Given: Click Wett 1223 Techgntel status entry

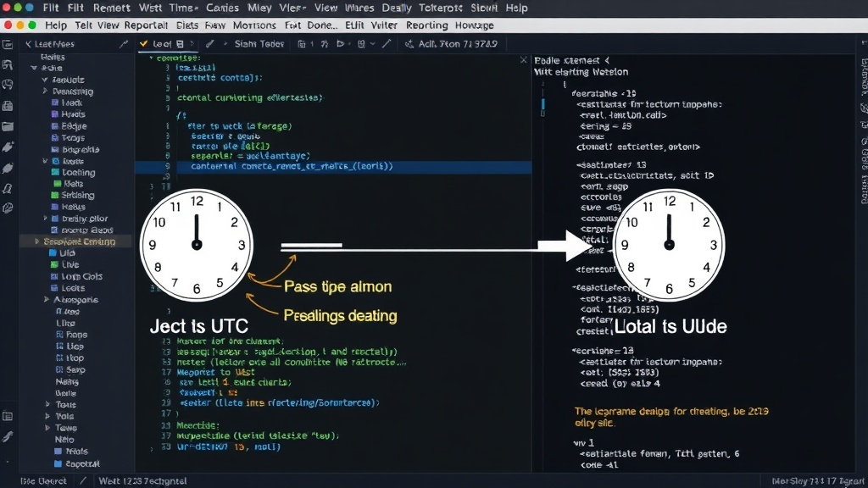Looking at the screenshot, I should [x=142, y=481].
